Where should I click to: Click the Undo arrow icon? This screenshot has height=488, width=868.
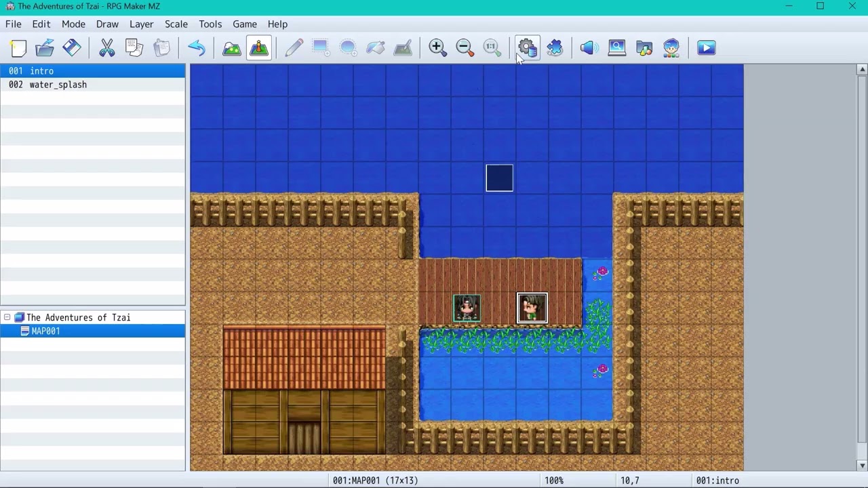[x=197, y=48]
